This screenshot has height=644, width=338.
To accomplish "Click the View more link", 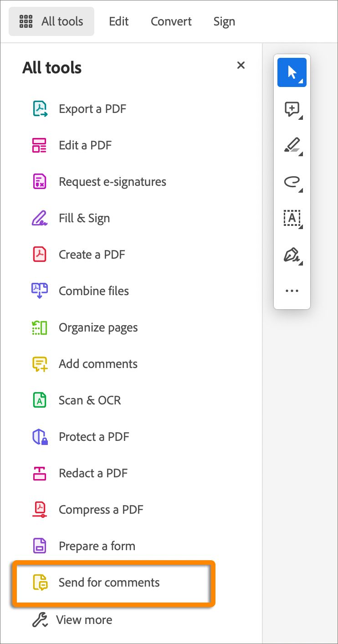I will coord(84,619).
